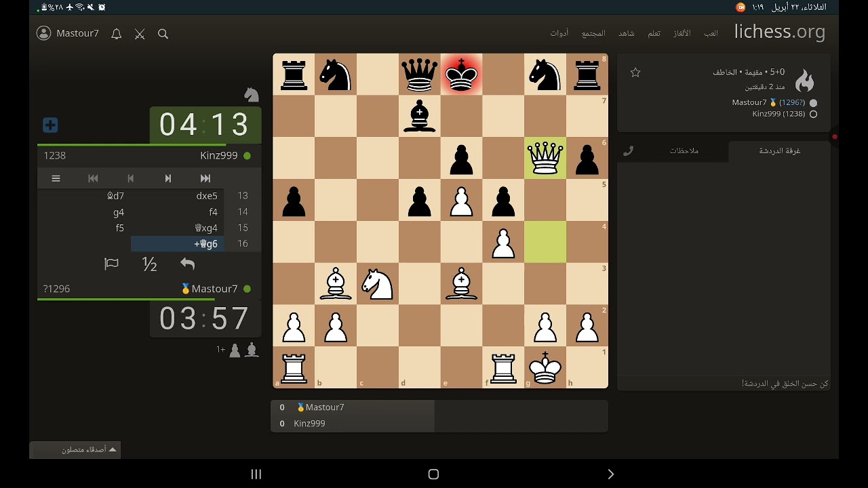Viewport: 868px width, 488px height.
Task: Tap the Android back button
Action: click(x=611, y=474)
